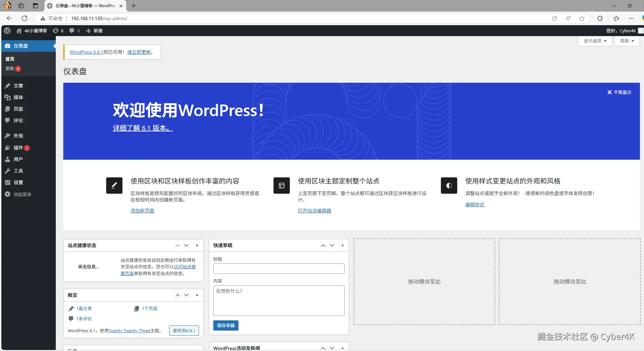
Task: Collapse the 概览 panel
Action: click(197, 295)
